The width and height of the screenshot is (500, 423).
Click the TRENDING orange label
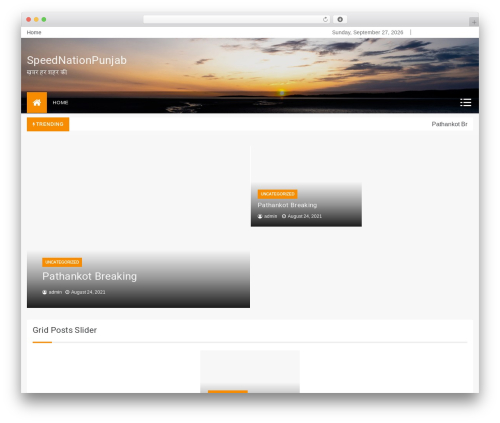[x=48, y=124]
